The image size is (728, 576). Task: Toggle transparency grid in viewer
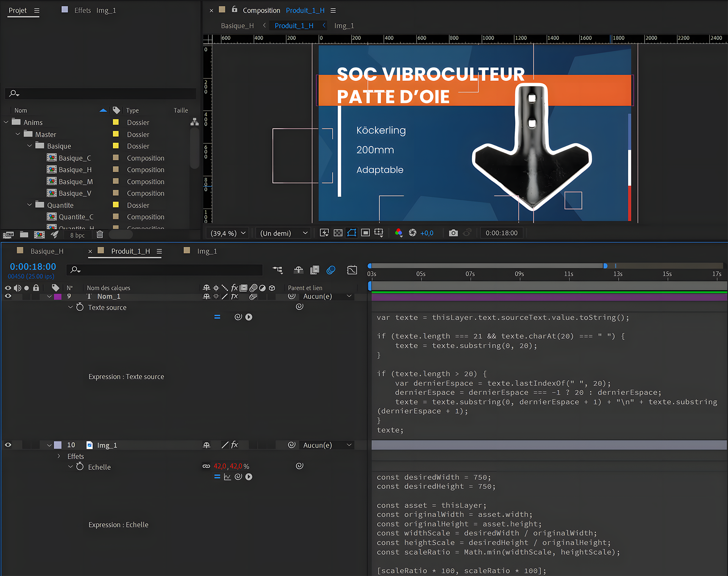click(x=338, y=233)
